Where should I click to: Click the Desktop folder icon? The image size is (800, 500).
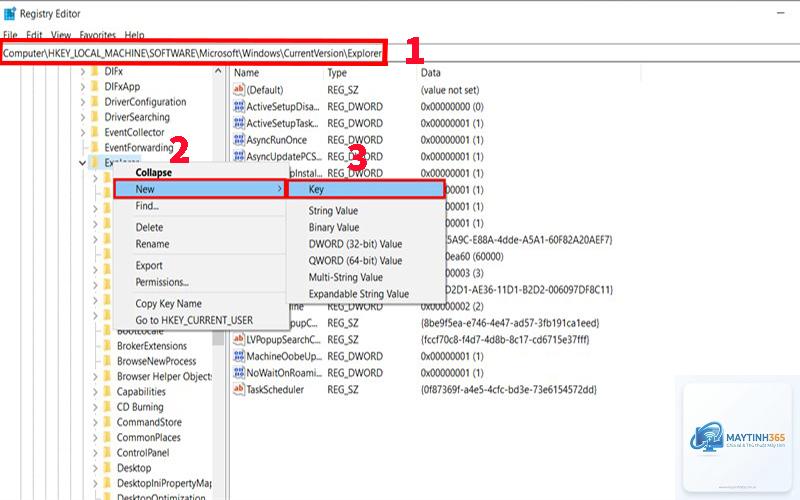point(107,468)
